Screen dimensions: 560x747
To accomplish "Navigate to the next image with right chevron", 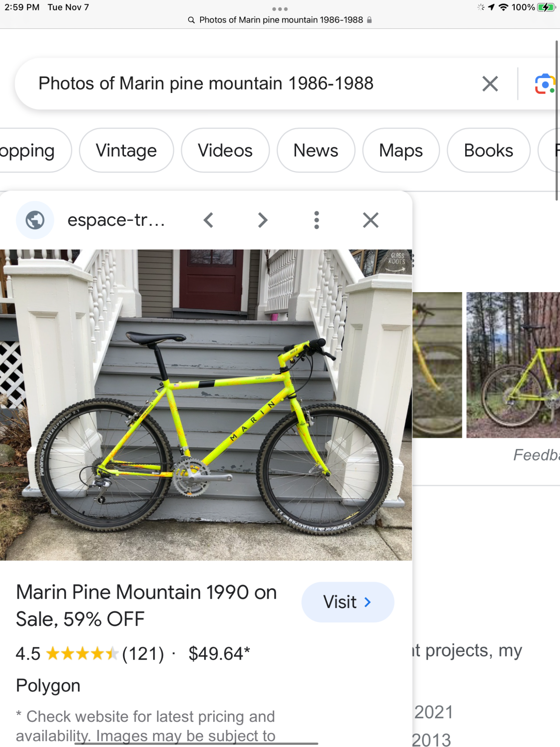I will 262,220.
